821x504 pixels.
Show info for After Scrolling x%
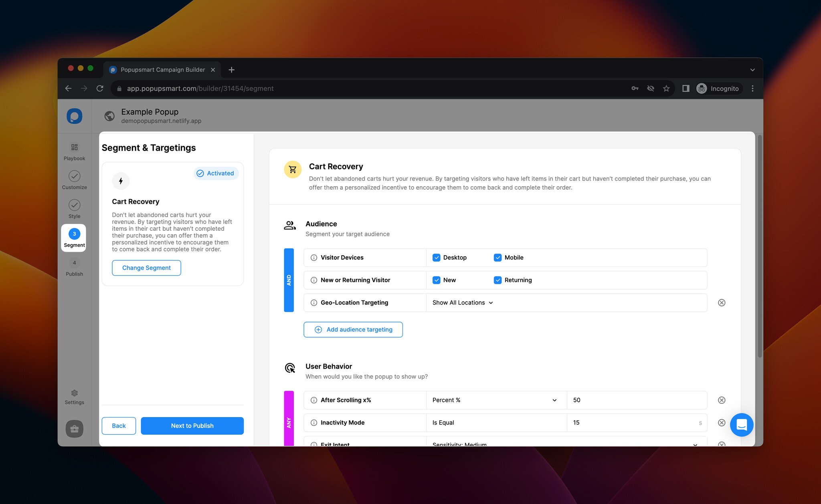(x=314, y=400)
